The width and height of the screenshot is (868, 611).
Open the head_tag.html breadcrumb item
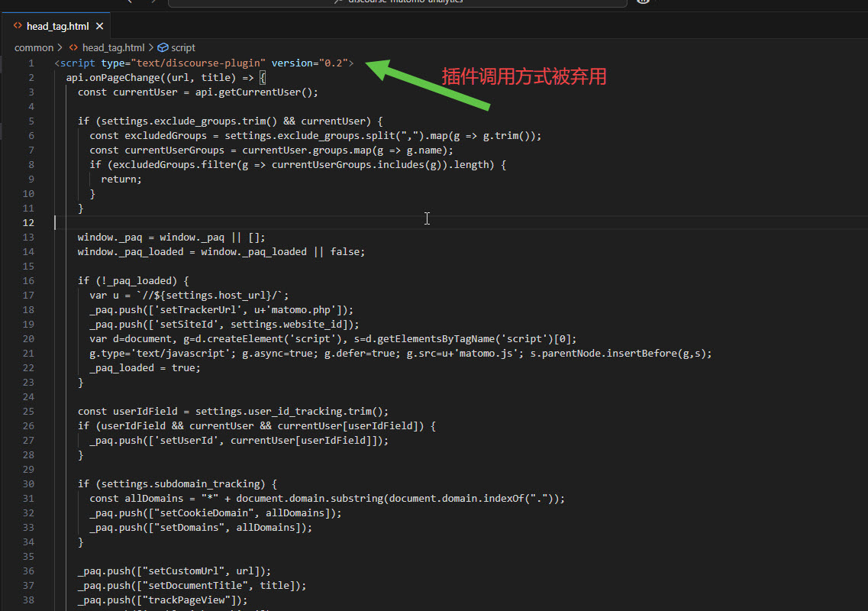[113, 47]
